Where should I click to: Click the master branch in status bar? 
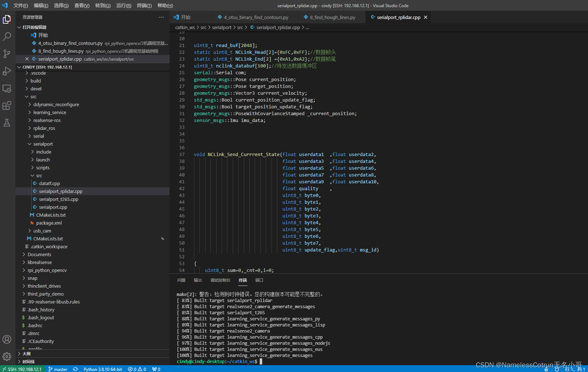click(x=58, y=369)
